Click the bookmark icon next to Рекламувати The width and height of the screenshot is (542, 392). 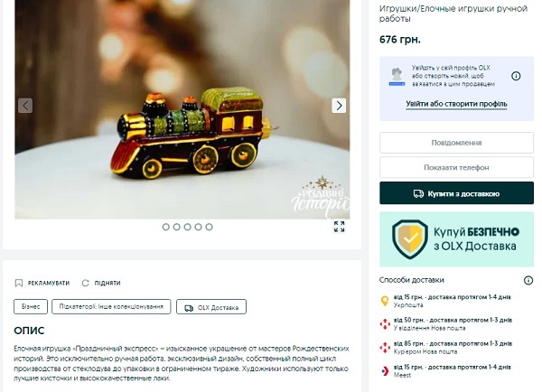tap(19, 283)
